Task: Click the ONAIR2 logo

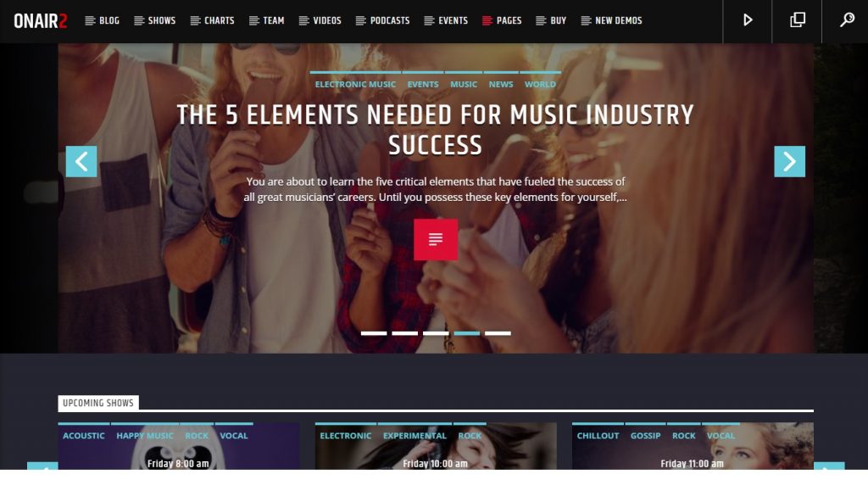Action: (41, 21)
